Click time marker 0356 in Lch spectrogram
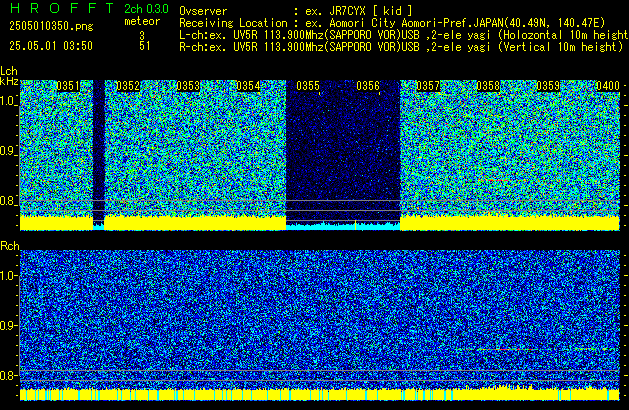This screenshot has width=629, height=410. (368, 86)
